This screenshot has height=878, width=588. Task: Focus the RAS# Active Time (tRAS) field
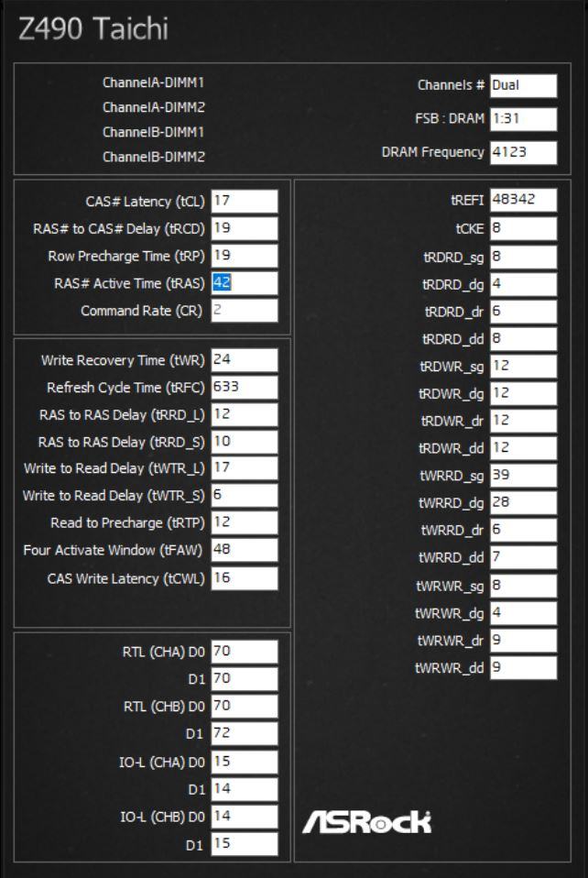245,283
